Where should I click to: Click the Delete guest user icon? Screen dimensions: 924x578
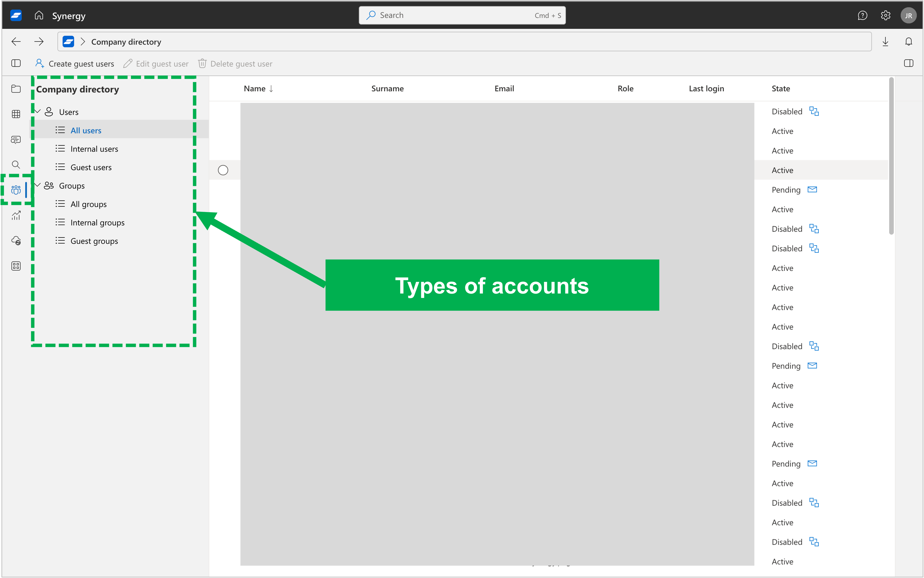coord(202,63)
